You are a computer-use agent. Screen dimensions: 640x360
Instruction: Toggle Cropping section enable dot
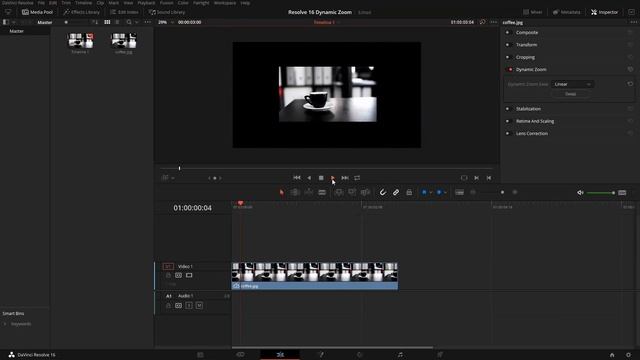coord(507,57)
